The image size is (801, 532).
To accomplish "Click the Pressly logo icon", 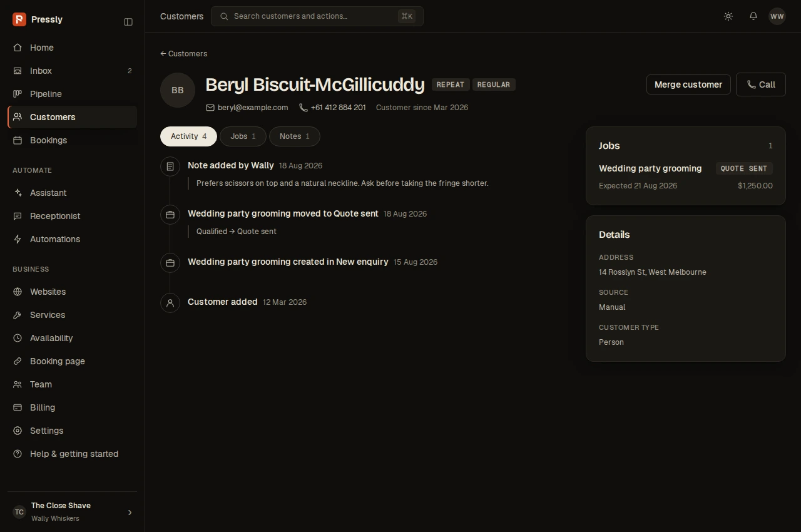I will coord(19,19).
